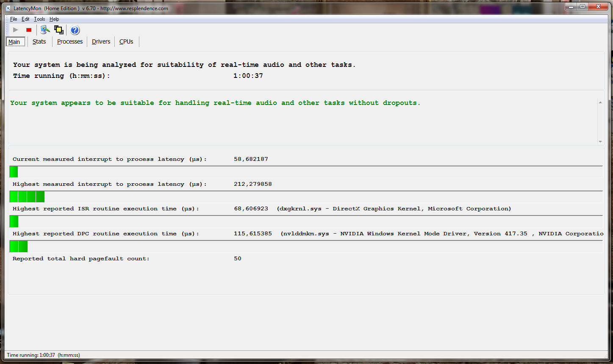Click the highest DPC execution time bar
Image resolution: width=613 pixels, height=364 pixels.
(x=19, y=246)
